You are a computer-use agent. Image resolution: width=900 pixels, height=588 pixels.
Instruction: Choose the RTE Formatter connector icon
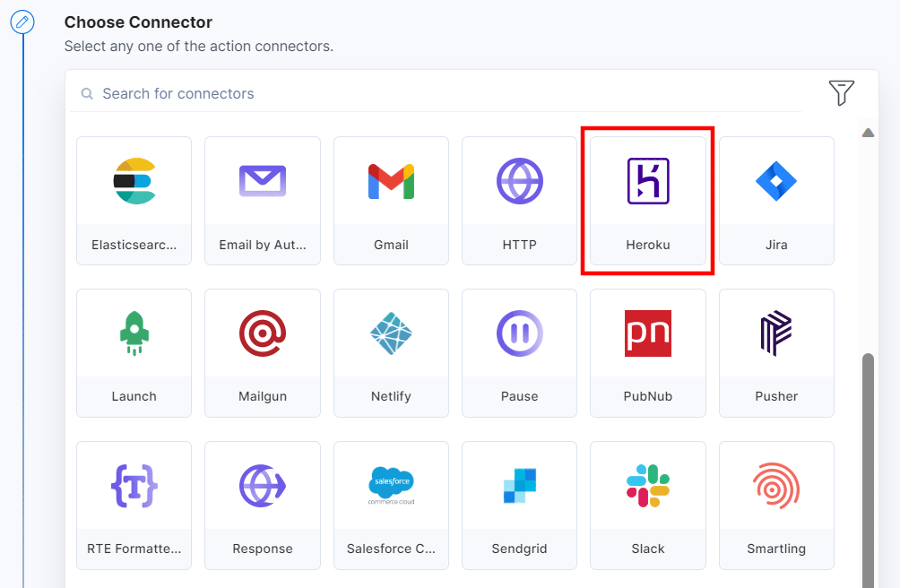[x=134, y=486]
